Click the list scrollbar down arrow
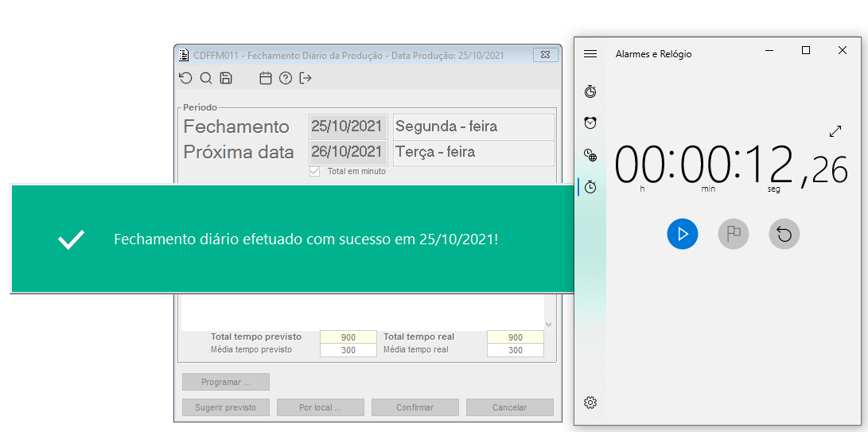Image resolution: width=868 pixels, height=432 pixels. 549,325
